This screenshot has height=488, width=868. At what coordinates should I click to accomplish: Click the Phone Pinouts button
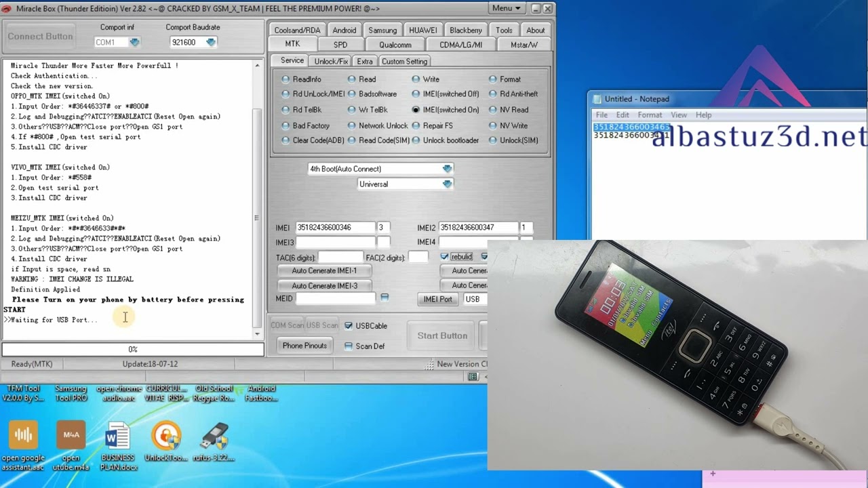pyautogui.click(x=304, y=346)
